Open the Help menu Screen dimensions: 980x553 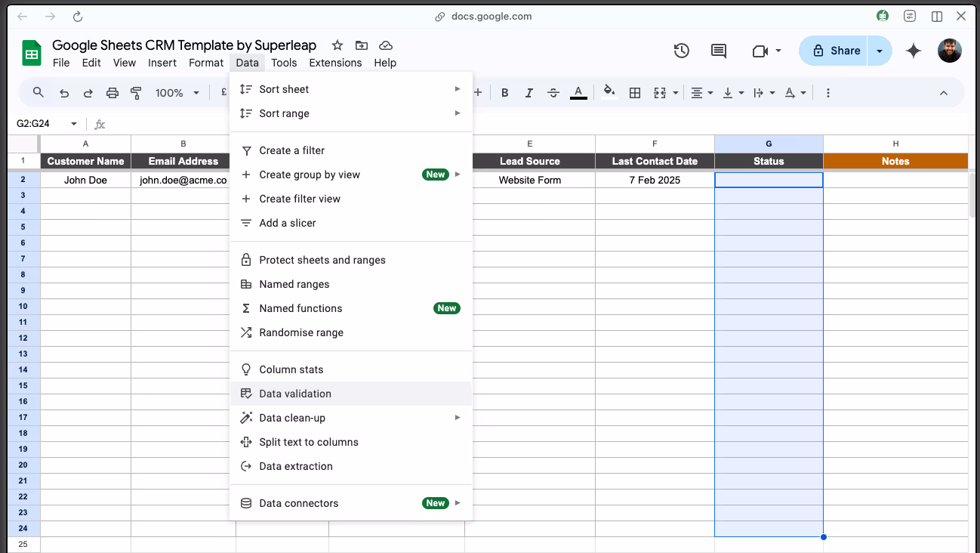pos(385,63)
